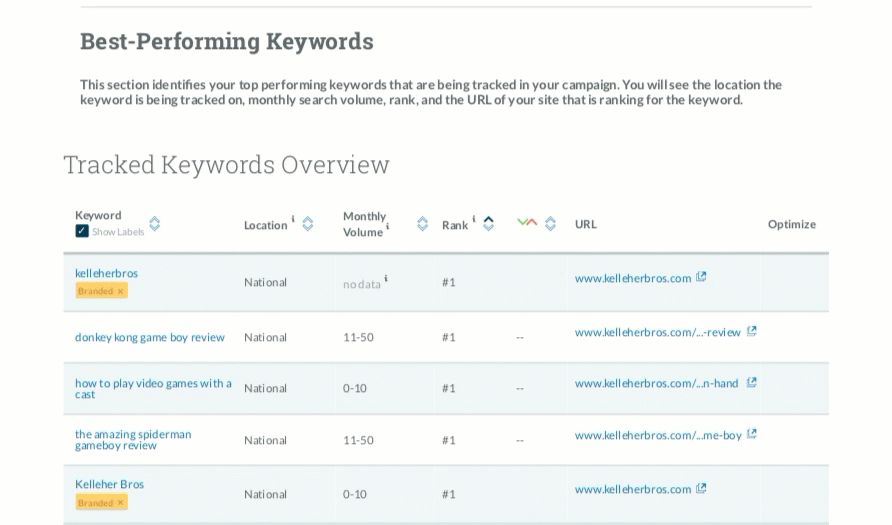Viewport: 892px width, 525px height.
Task: Remove Branded label from kelleherbros keyword
Action: coord(120,291)
